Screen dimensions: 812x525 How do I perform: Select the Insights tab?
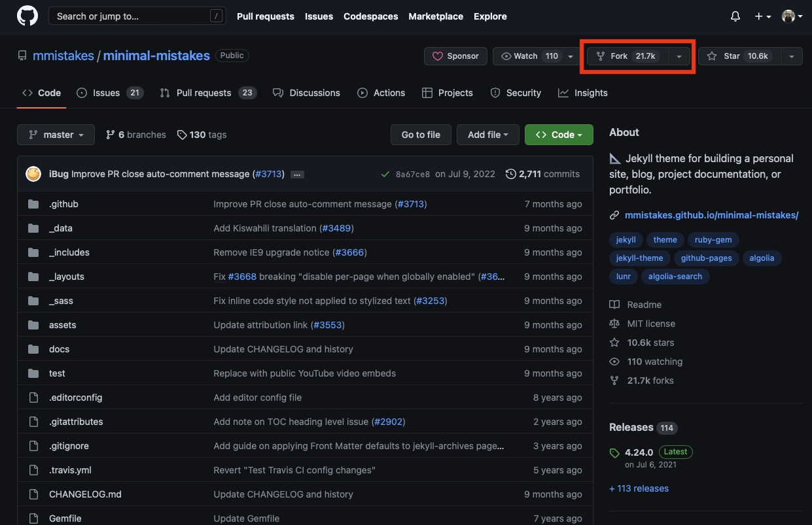tap(583, 93)
